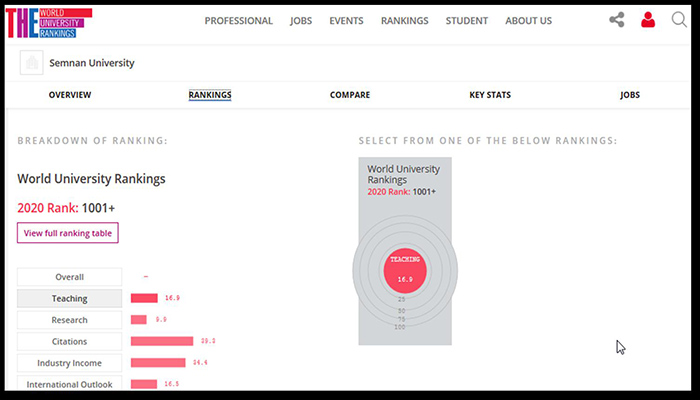Click the search magnifier icon
Screen dimensions: 700x400
coord(679,20)
